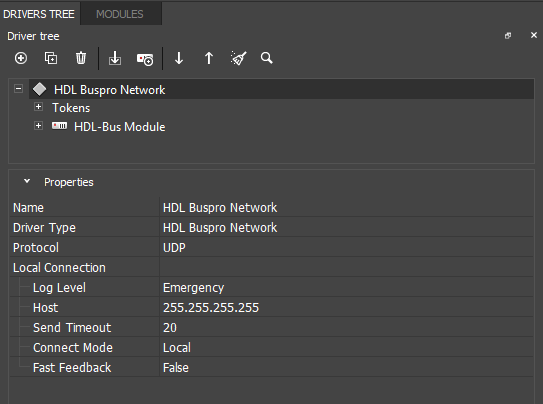Image resolution: width=543 pixels, height=404 pixels.
Task: Select HDL-Bus Module tree item
Action: click(x=119, y=127)
